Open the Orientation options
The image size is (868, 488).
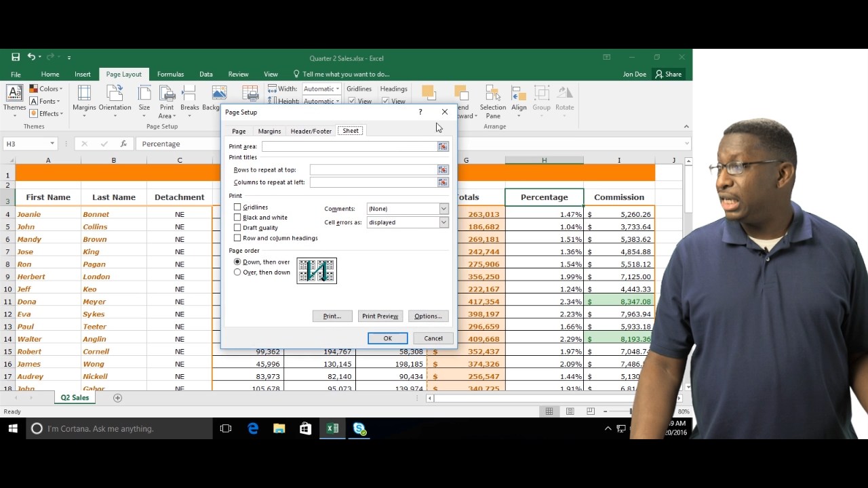coord(115,99)
